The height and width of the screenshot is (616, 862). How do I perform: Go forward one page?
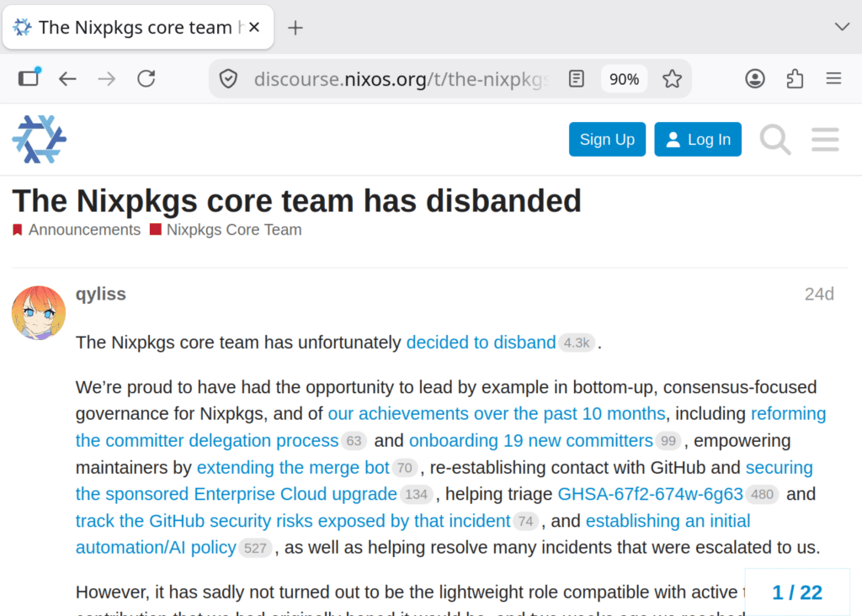[x=107, y=79]
